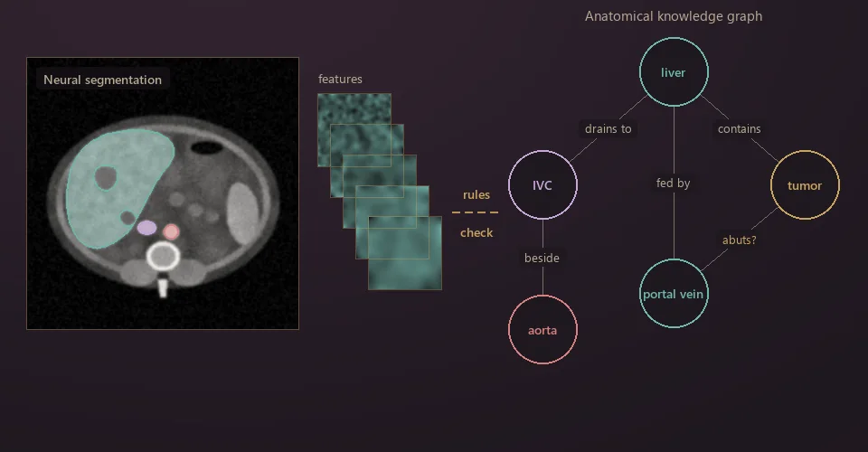Click the 'beside' edge label
The width and height of the screenshot is (868, 452).
[x=542, y=258]
